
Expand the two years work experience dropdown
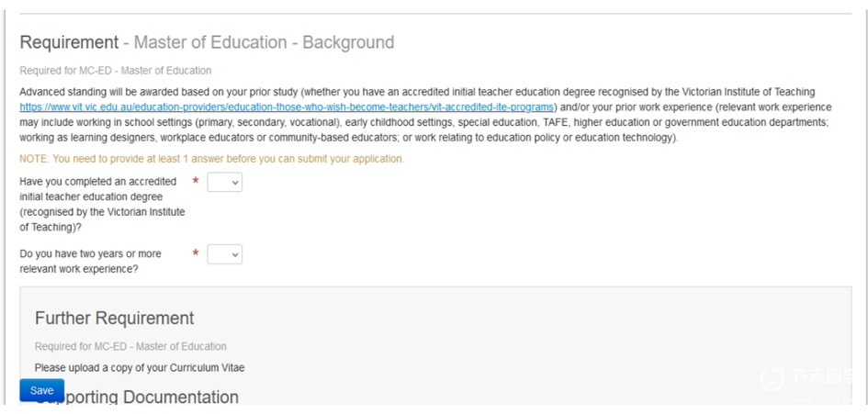tap(224, 254)
